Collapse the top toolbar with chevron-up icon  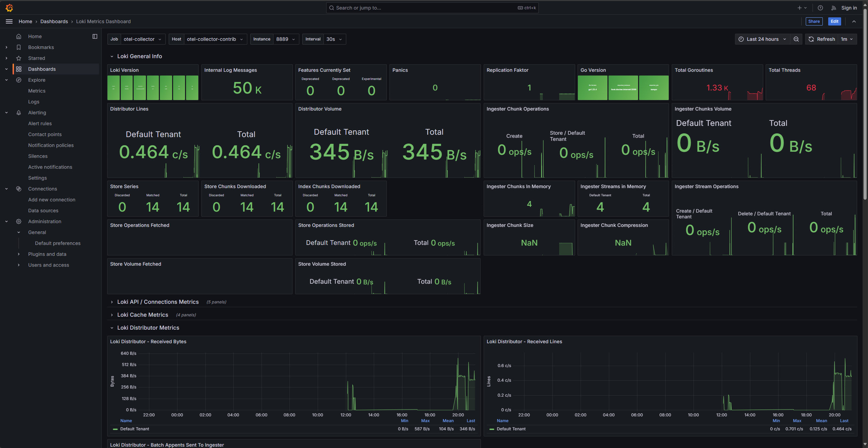854,21
